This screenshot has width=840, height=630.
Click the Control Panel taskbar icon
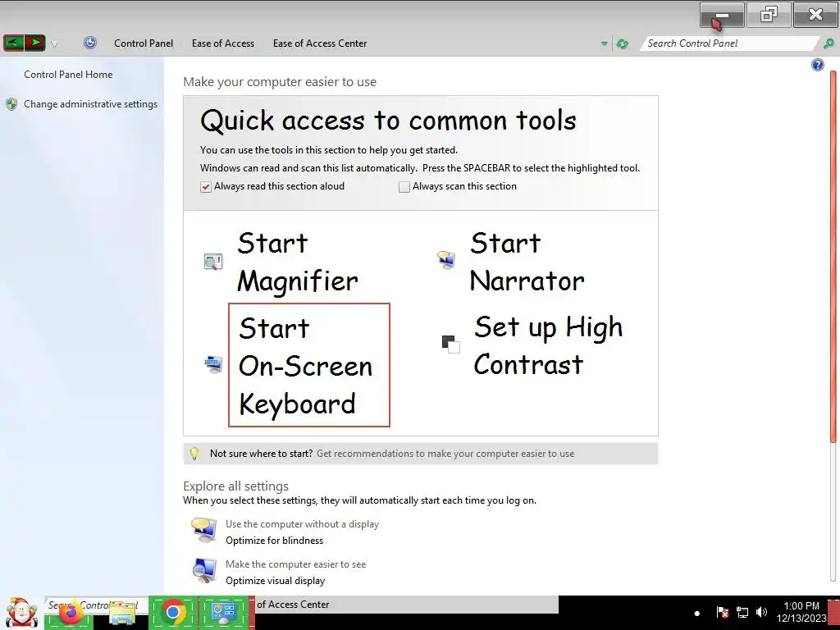tap(224, 612)
